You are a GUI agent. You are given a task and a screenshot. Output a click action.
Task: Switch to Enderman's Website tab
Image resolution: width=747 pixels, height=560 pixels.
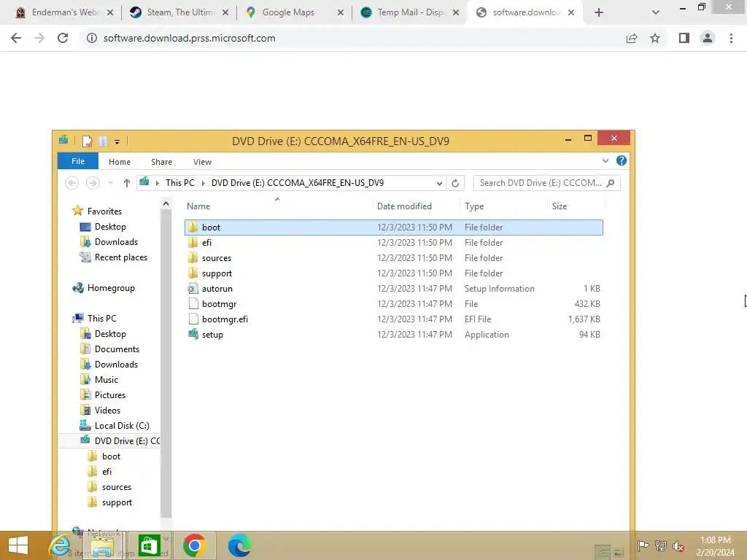pos(59,12)
